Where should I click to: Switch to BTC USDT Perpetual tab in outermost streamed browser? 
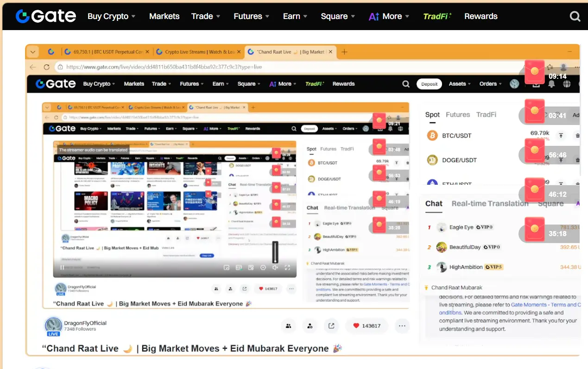point(107,52)
